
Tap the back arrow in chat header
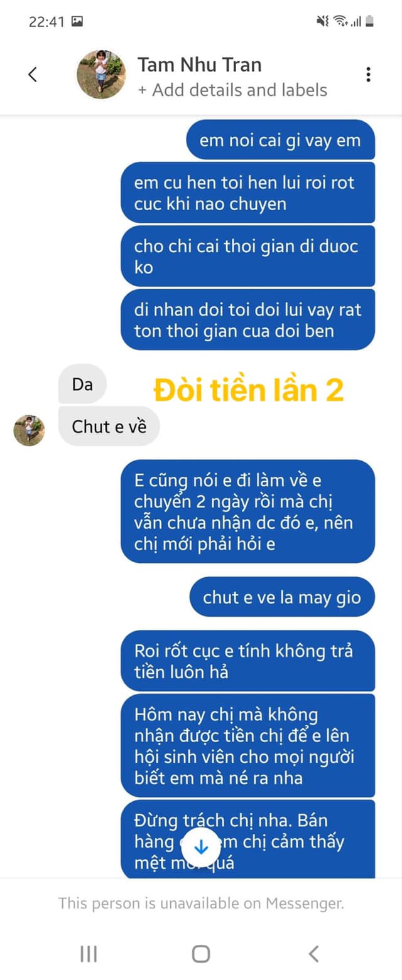click(x=33, y=75)
